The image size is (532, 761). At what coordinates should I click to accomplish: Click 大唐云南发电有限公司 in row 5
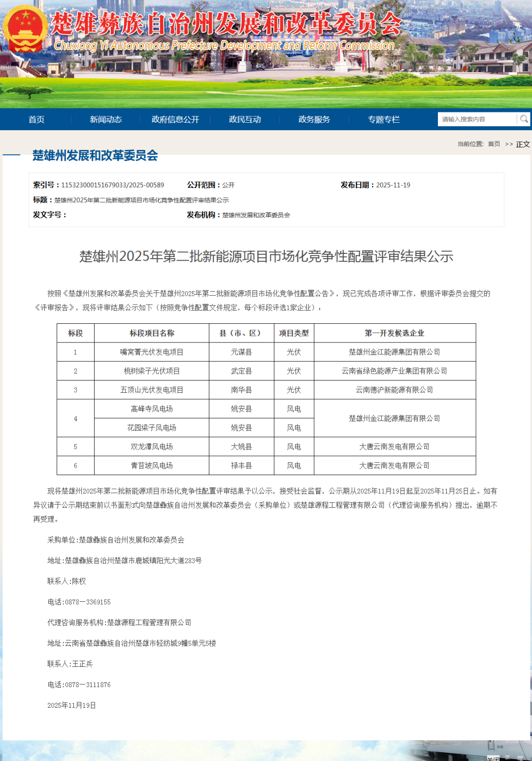click(x=394, y=447)
